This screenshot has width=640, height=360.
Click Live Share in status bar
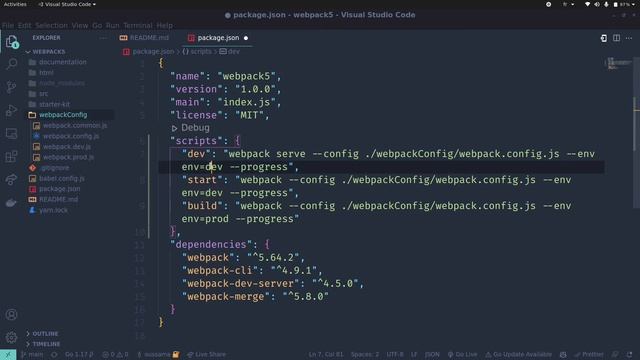tap(207, 355)
